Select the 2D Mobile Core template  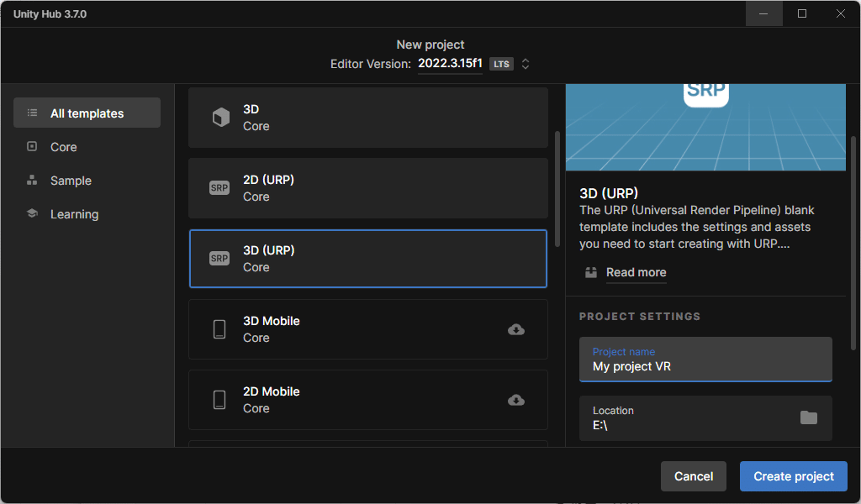coord(353,400)
